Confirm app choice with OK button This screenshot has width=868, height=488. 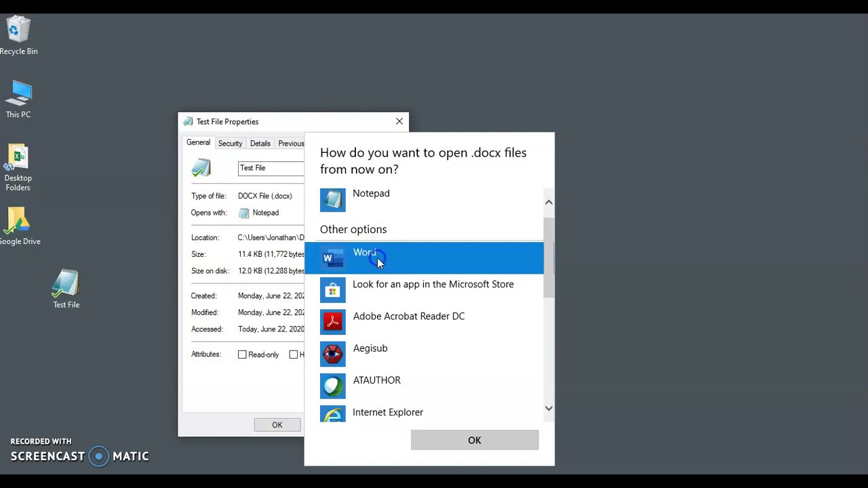point(475,441)
